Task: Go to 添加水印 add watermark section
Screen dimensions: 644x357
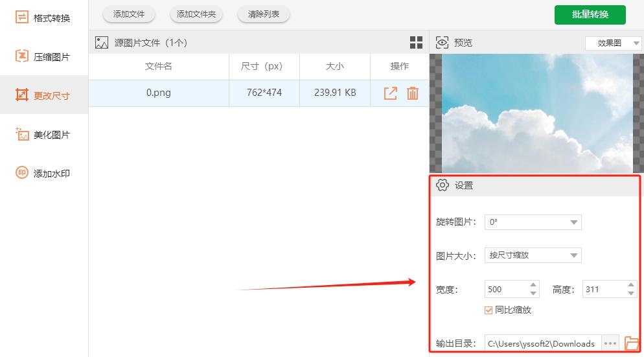Action: [x=43, y=173]
